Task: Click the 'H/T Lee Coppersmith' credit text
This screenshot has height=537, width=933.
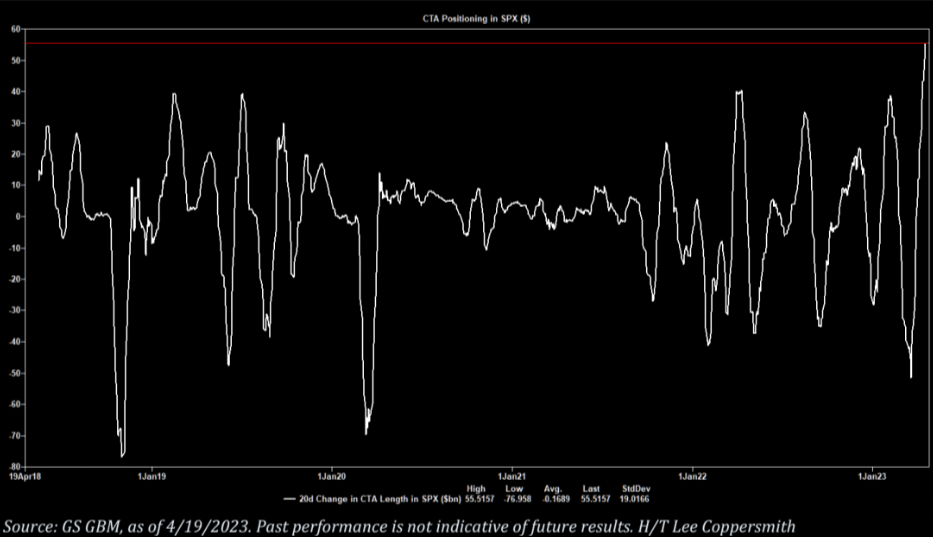Action: [x=716, y=527]
